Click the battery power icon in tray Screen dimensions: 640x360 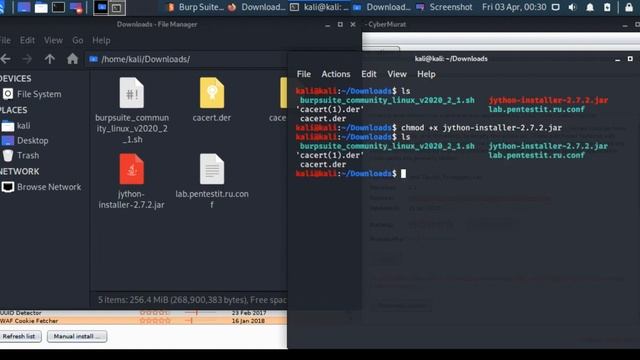(x=607, y=7)
